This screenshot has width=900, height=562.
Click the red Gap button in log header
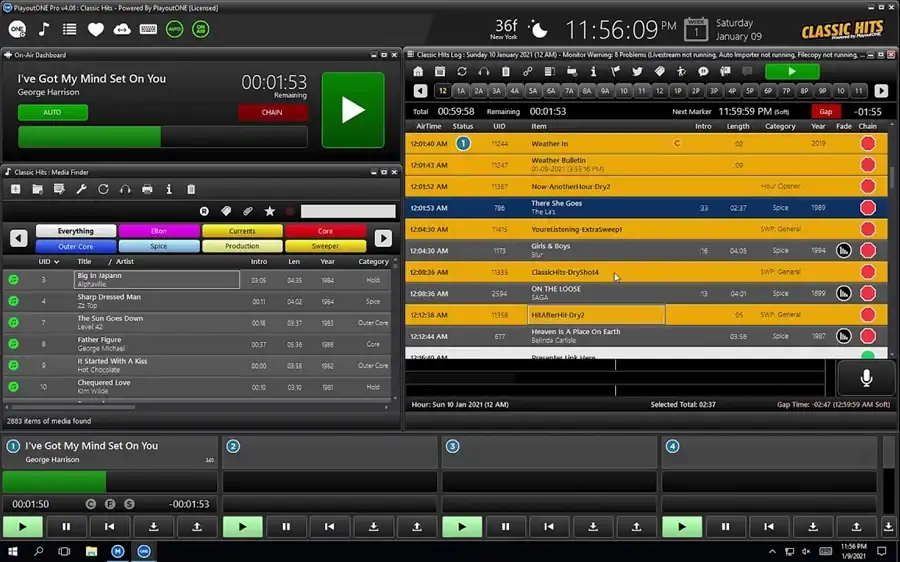825,111
